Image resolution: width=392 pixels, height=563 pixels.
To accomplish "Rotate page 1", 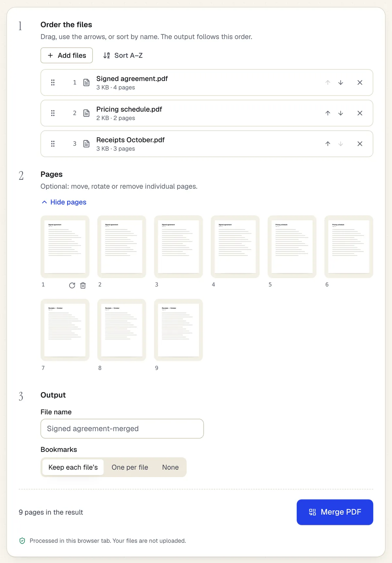I will [72, 286].
